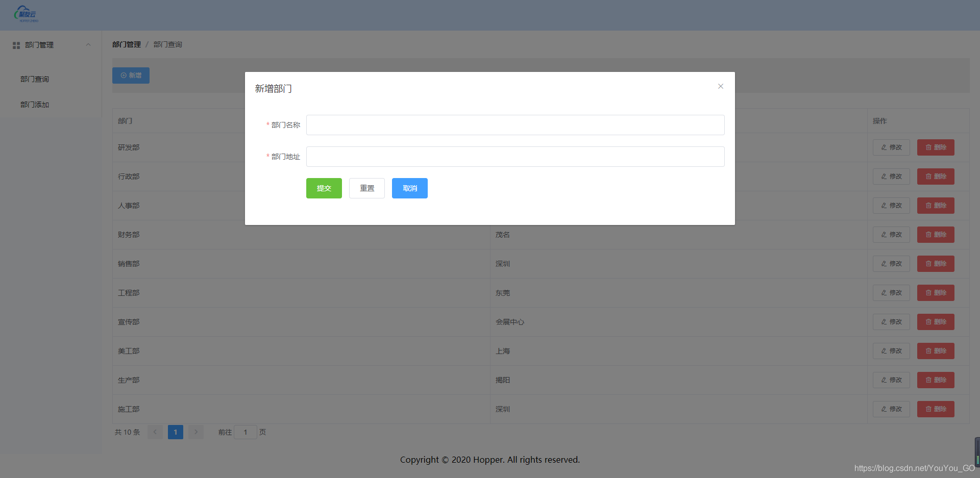Screen dimensions: 980x478
Task: Collapse the 部门管理 sidebar section chevron
Action: pyautogui.click(x=88, y=45)
